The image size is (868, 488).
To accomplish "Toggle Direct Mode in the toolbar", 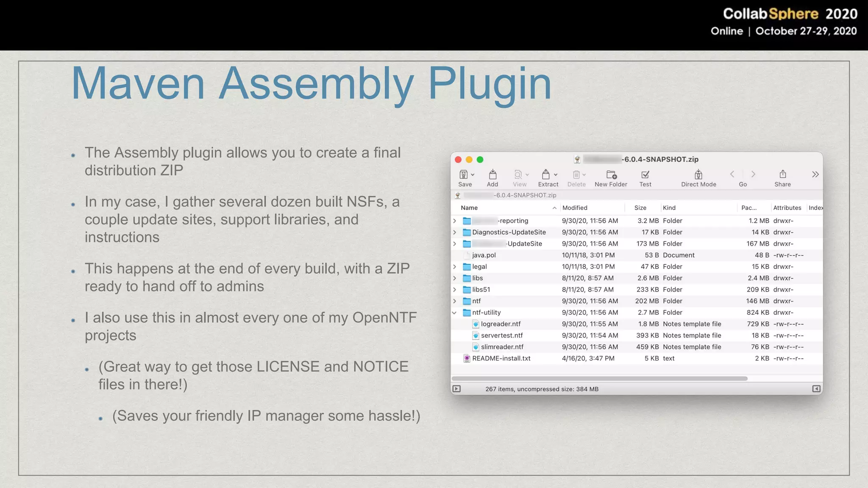I will [x=698, y=175].
